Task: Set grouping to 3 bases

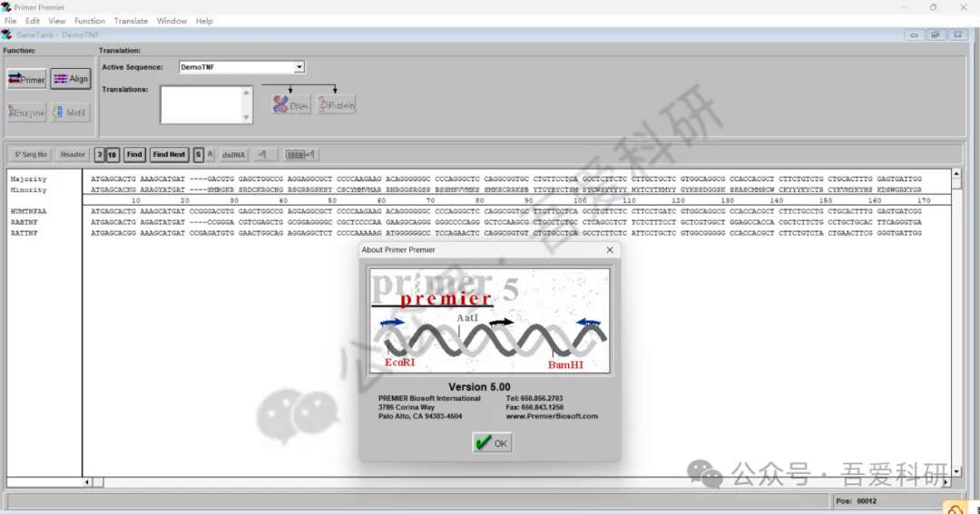Action: (x=100, y=154)
